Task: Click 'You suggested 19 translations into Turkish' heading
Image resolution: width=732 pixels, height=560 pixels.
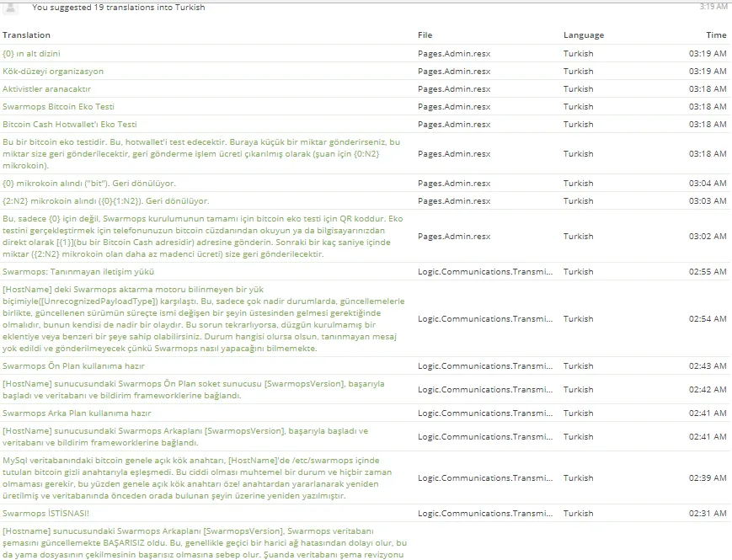Action: point(119,8)
